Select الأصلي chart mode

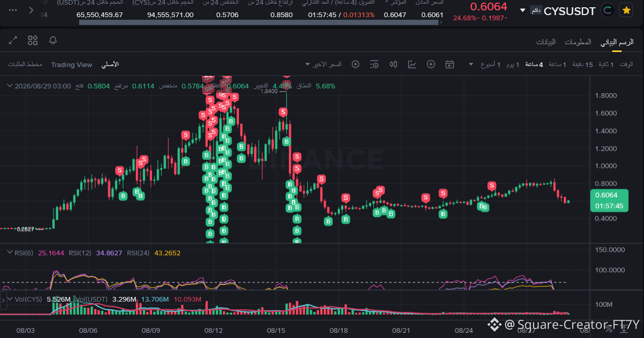pos(110,64)
